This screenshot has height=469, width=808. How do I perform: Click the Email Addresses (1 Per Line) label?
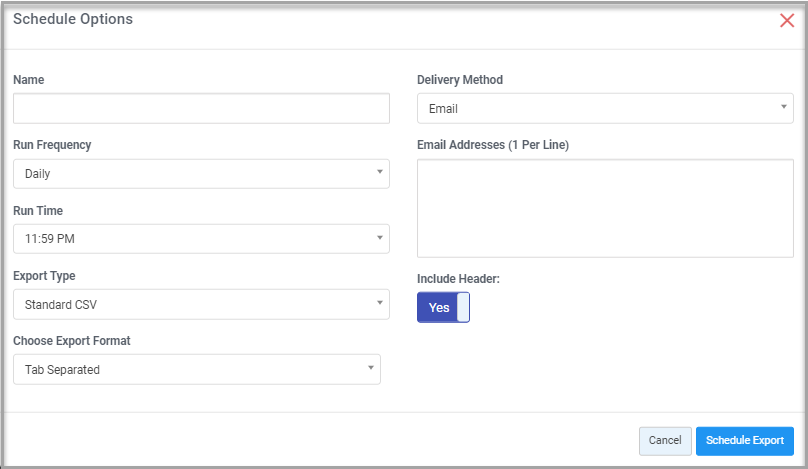click(493, 145)
